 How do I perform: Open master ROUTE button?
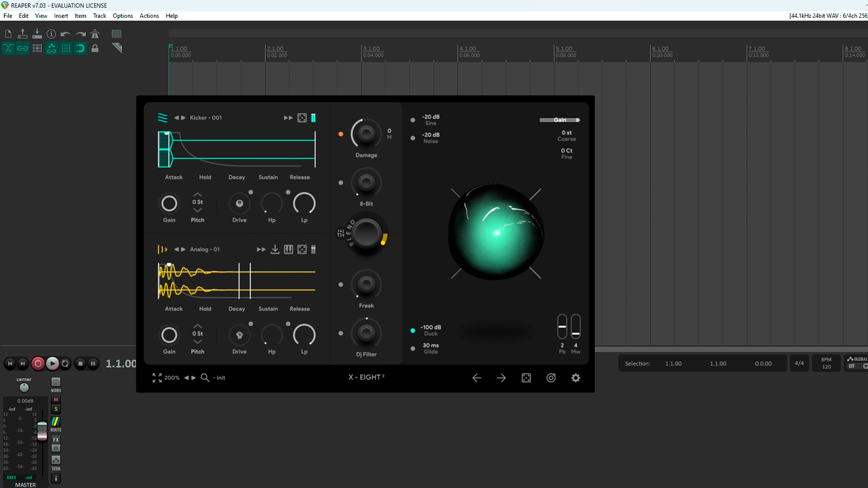(56, 421)
